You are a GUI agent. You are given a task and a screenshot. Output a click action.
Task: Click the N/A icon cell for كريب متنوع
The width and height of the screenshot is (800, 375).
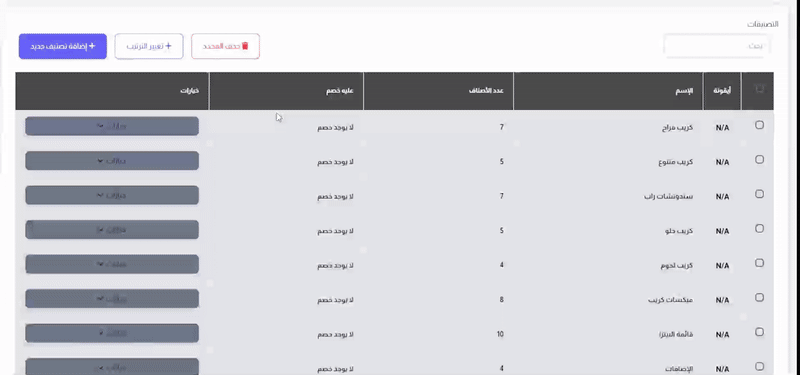point(722,162)
